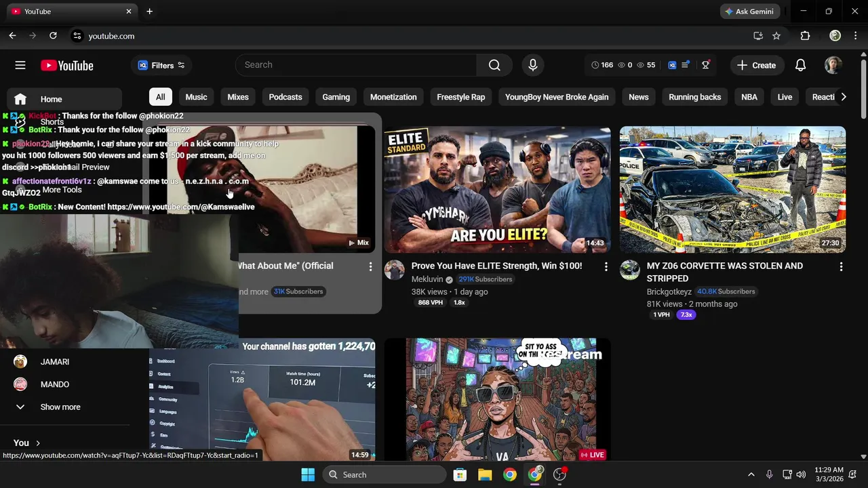Open the LIVE cartoon stream thumbnail
Viewport: 868px width, 488px height.
click(x=497, y=400)
